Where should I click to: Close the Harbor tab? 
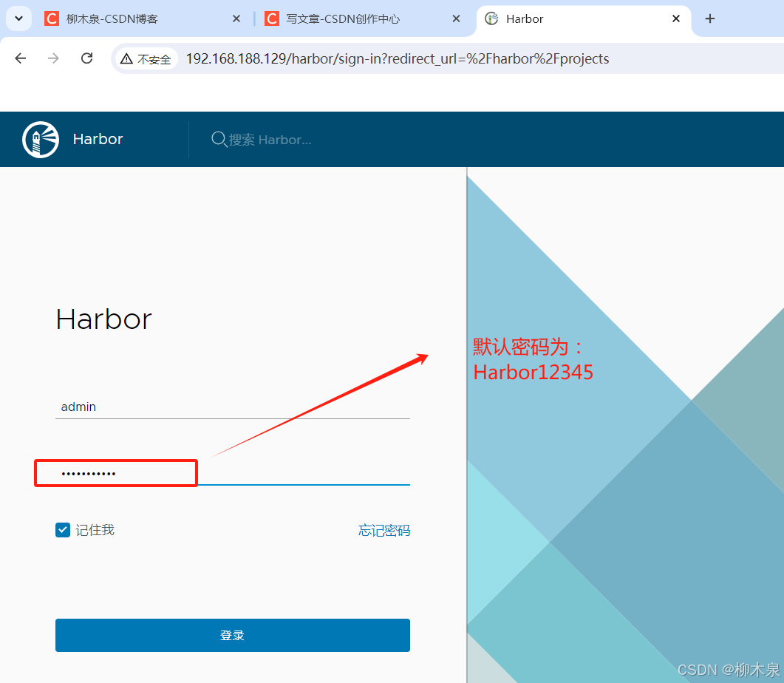pyautogui.click(x=676, y=19)
